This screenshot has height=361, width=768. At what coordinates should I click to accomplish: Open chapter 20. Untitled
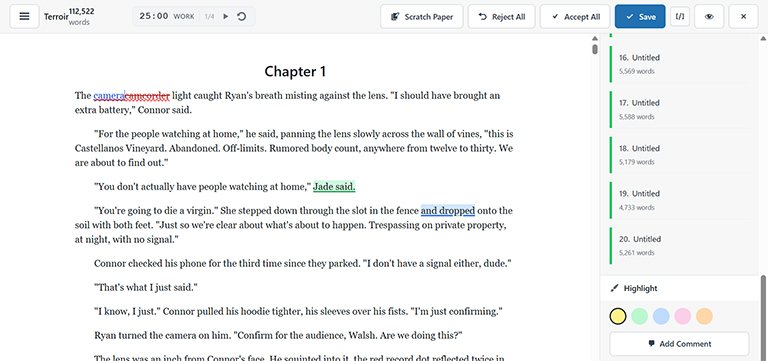679,246
